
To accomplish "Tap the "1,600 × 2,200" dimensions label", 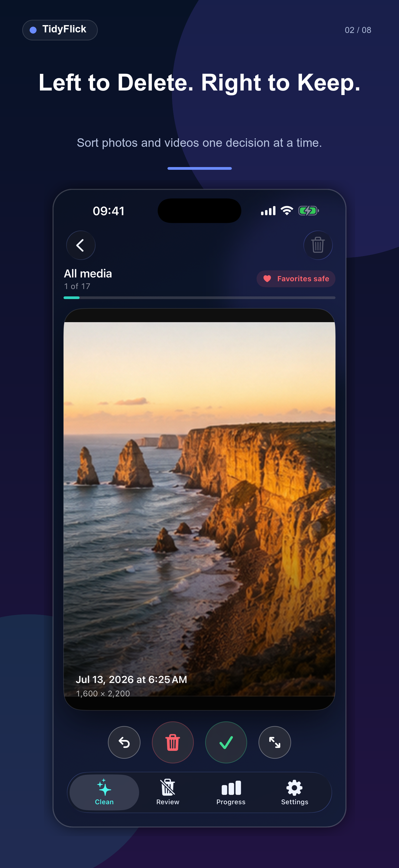I will click(x=103, y=693).
